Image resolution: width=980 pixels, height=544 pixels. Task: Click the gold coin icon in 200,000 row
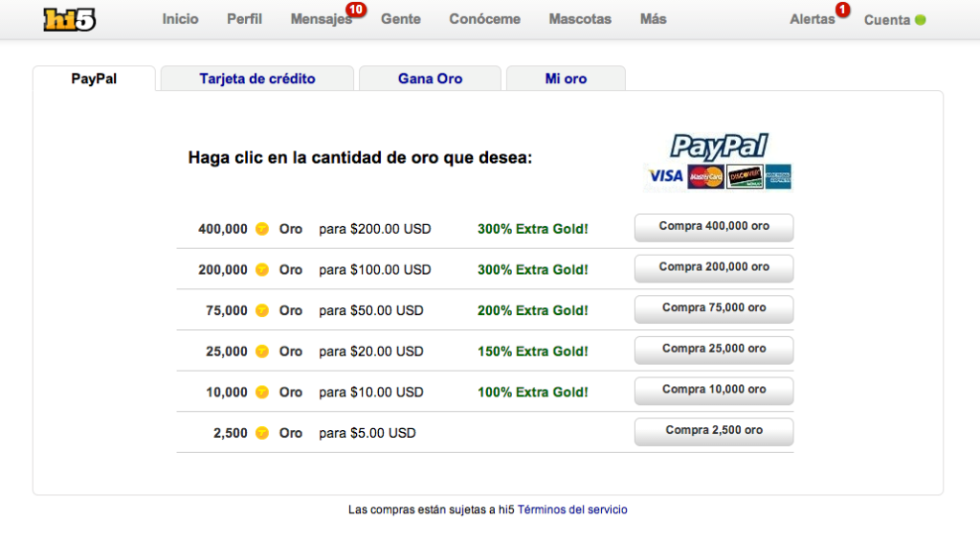coord(262,269)
